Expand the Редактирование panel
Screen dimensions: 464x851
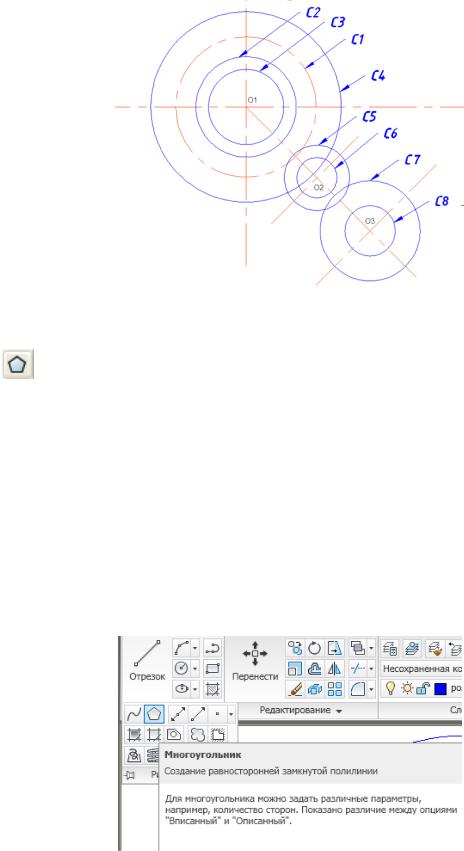coord(301,710)
